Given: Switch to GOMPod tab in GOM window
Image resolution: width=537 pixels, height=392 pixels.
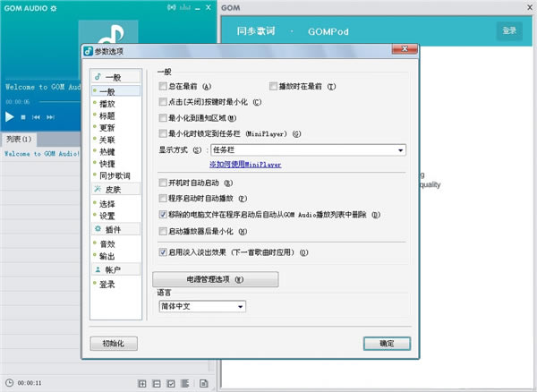Looking at the screenshot, I should tap(328, 31).
